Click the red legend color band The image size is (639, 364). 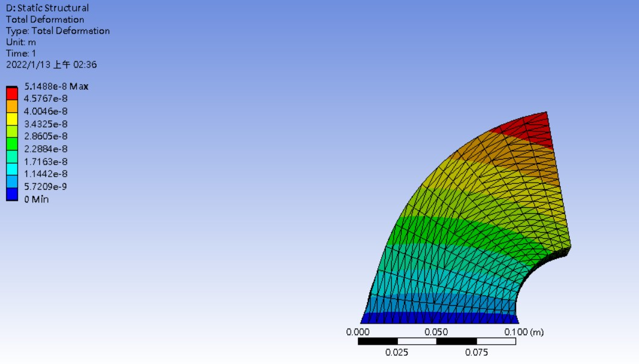pos(12,94)
